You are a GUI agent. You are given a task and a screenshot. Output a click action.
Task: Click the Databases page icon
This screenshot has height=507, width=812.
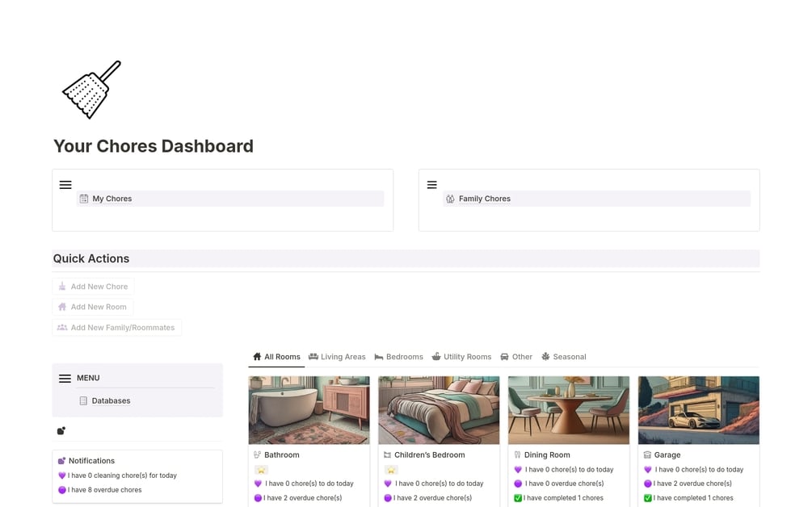click(x=83, y=401)
